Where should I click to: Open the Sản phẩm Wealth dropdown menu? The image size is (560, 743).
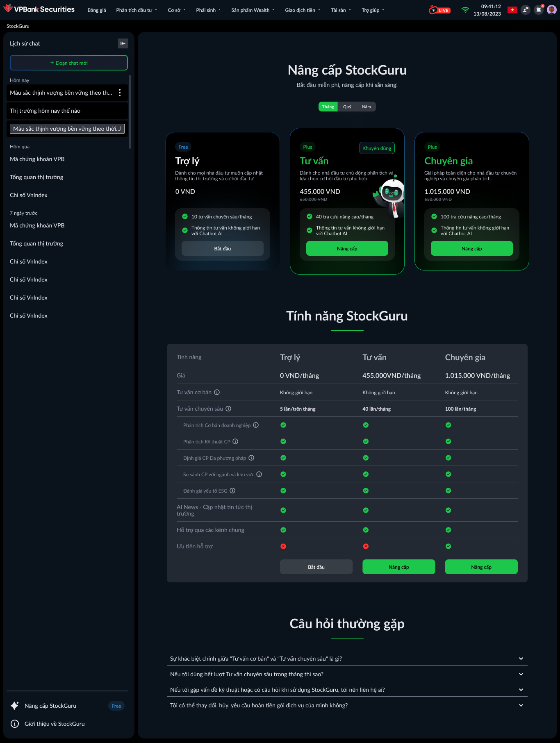[x=253, y=10]
